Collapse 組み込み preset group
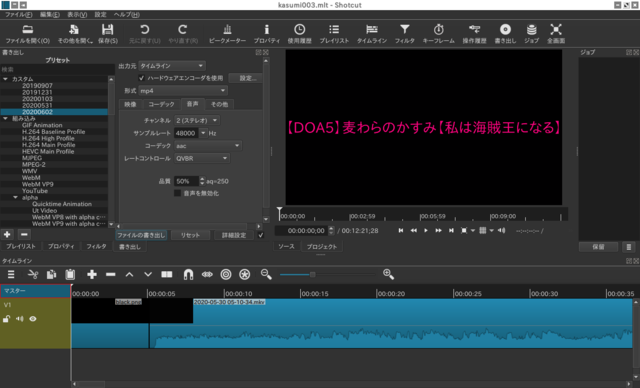Screen dimensions: 640x388 (x=5, y=119)
